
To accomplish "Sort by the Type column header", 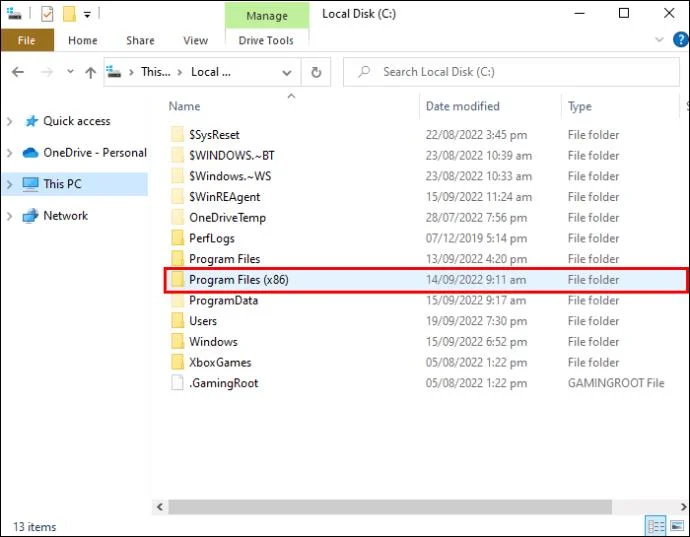I will click(x=580, y=107).
